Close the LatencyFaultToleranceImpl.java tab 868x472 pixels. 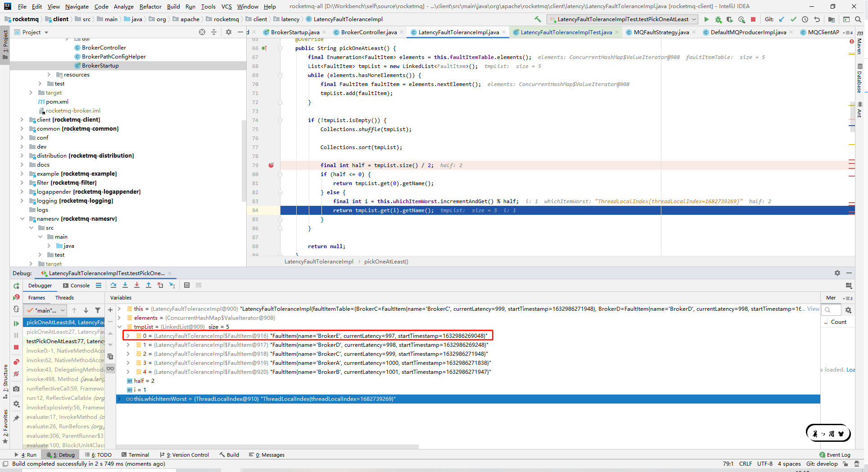[504, 32]
